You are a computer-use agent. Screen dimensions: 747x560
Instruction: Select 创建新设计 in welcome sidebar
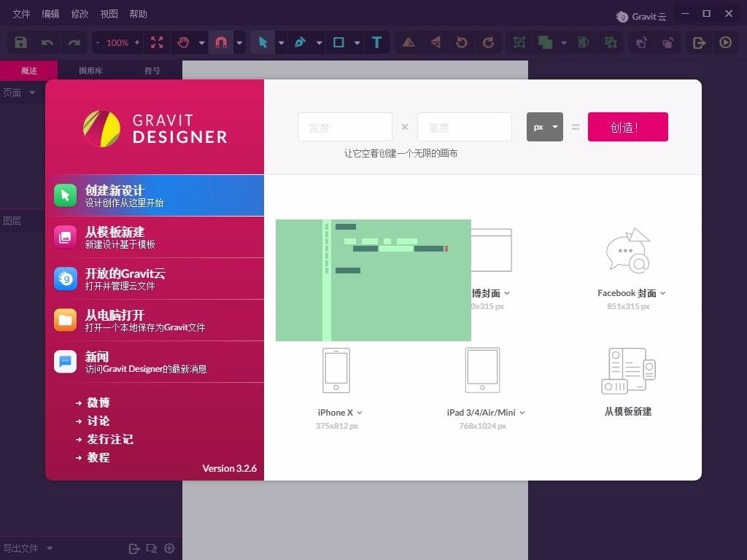[155, 195]
